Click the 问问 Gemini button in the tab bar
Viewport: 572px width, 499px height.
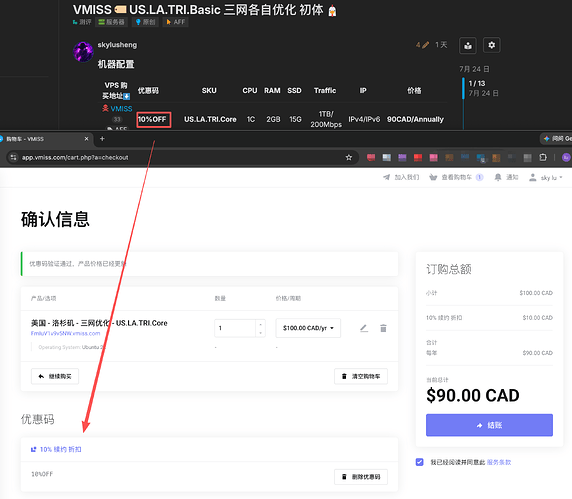556,139
